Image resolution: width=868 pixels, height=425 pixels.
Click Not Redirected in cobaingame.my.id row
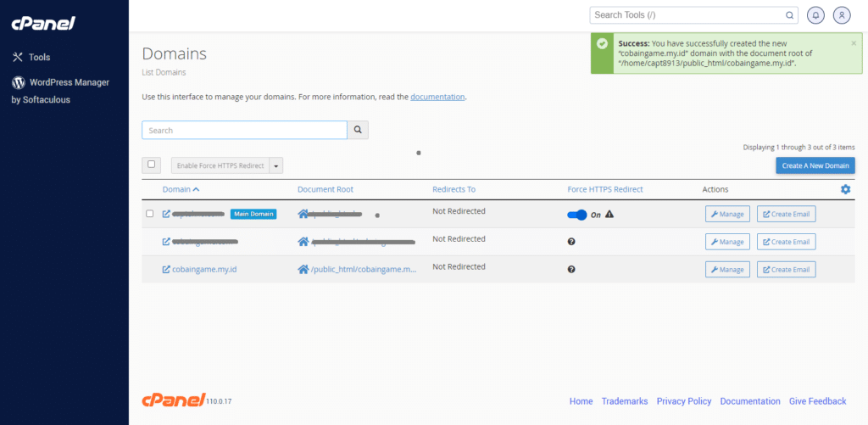(x=459, y=266)
